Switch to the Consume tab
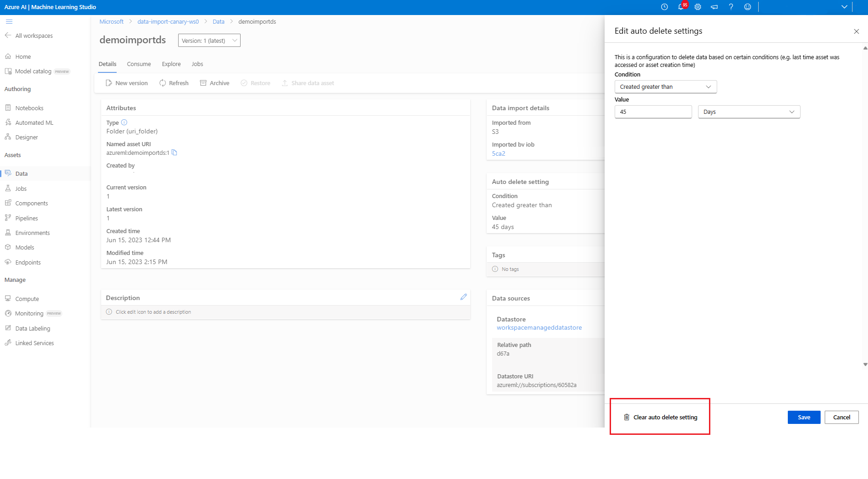Image resolution: width=868 pixels, height=479 pixels. tap(139, 64)
